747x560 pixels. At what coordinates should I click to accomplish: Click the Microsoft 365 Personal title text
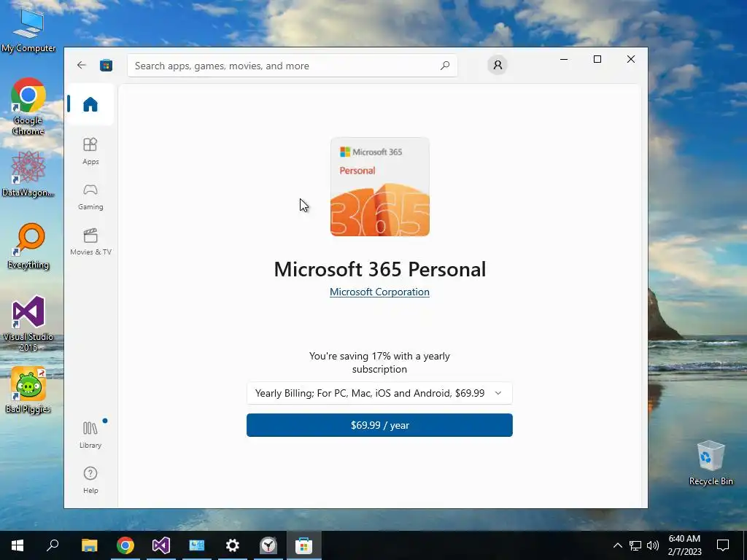(x=379, y=270)
